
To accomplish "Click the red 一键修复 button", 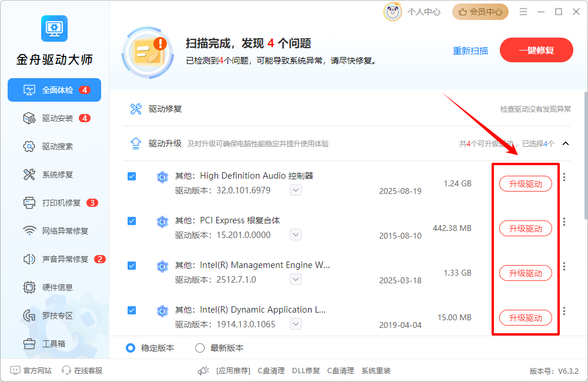I will pos(536,50).
